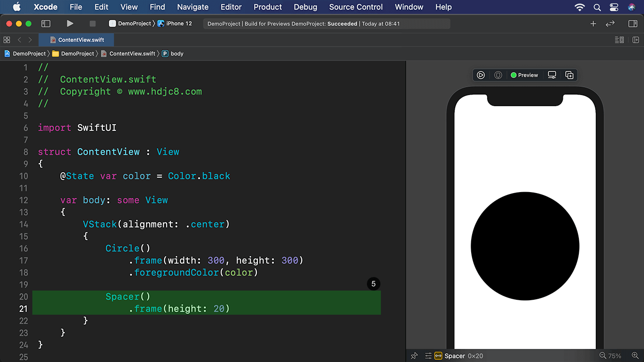Zoom out of the preview canvas

point(602,356)
